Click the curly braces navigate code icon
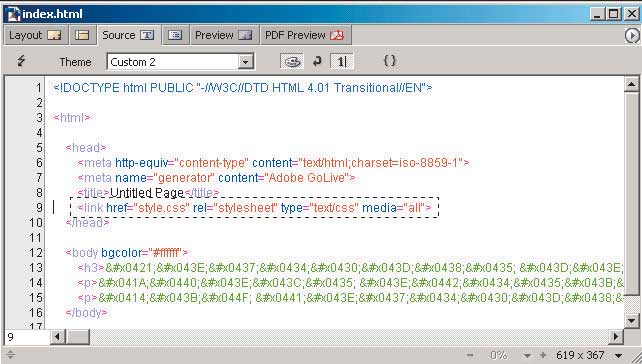This screenshot has width=642, height=364. pyautogui.click(x=390, y=61)
